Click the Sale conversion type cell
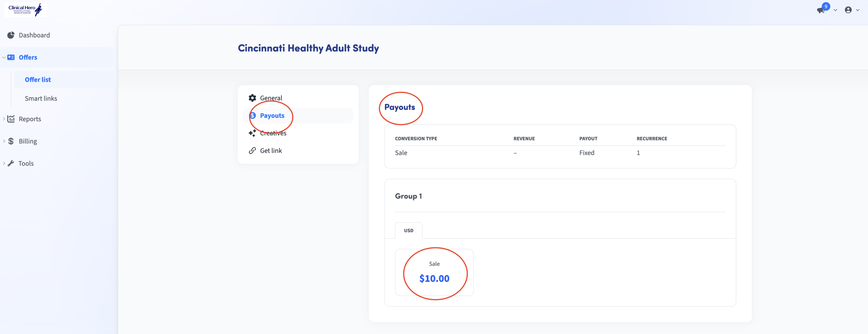868x334 pixels. [401, 153]
